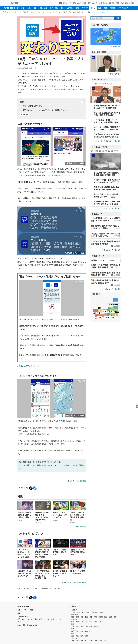Open the 科学・文化 navigation item
138x644 pixels.
(x=54, y=8)
